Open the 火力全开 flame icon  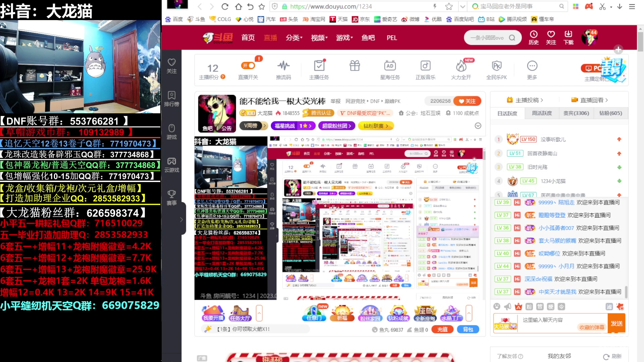point(461,70)
